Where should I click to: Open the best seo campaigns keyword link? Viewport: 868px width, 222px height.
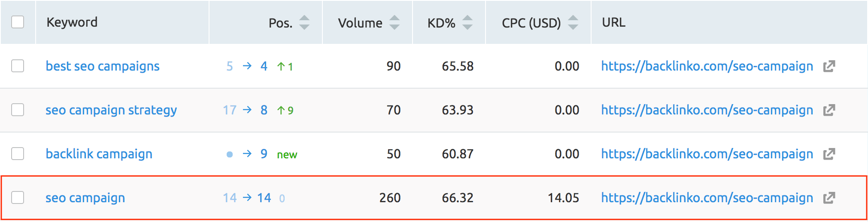tap(103, 66)
